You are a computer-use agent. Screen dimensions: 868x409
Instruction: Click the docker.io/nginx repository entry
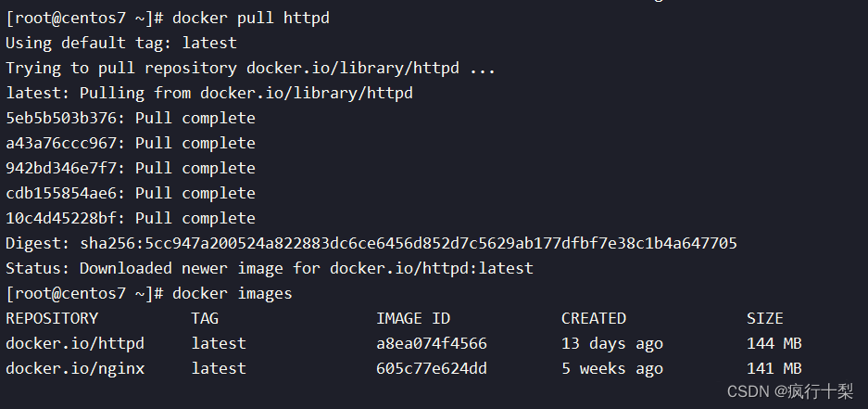(x=75, y=368)
